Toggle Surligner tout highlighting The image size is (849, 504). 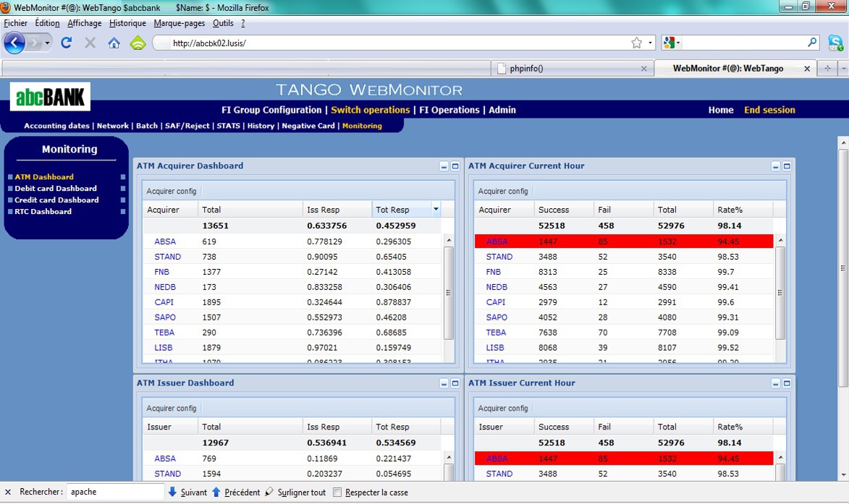[295, 492]
